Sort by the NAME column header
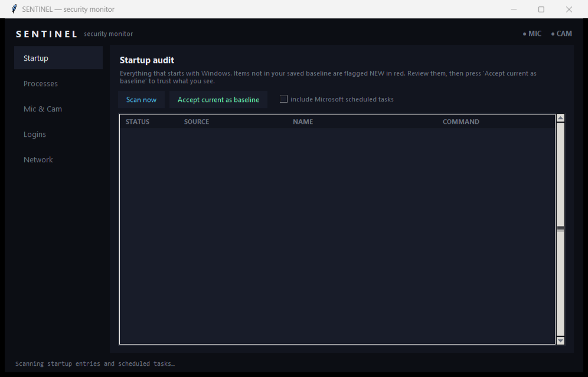The height and width of the screenshot is (377, 588). (x=303, y=122)
